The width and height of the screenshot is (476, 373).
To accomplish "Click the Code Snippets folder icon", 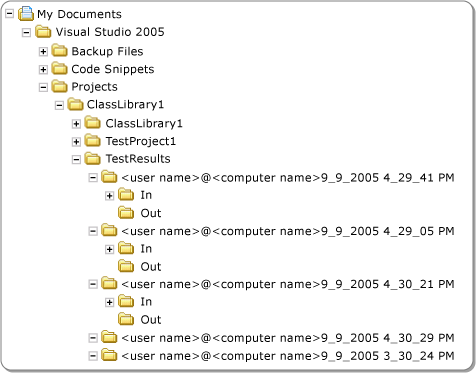I will (60, 69).
